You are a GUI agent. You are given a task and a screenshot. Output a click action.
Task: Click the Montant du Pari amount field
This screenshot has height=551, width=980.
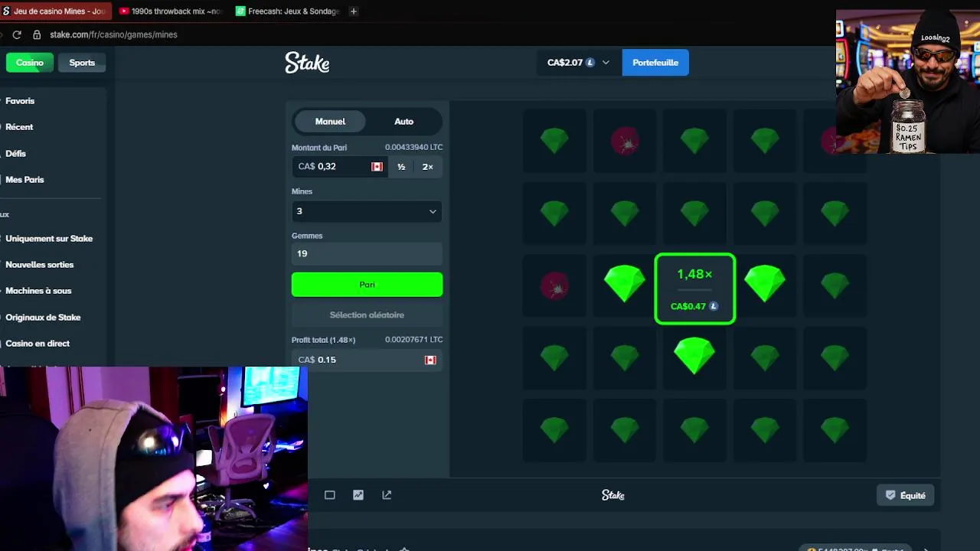339,167
